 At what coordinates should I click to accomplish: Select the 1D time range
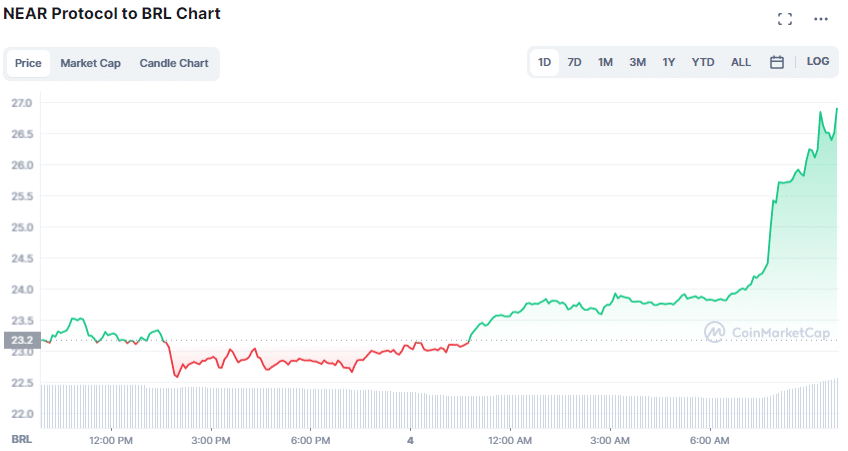pyautogui.click(x=544, y=62)
